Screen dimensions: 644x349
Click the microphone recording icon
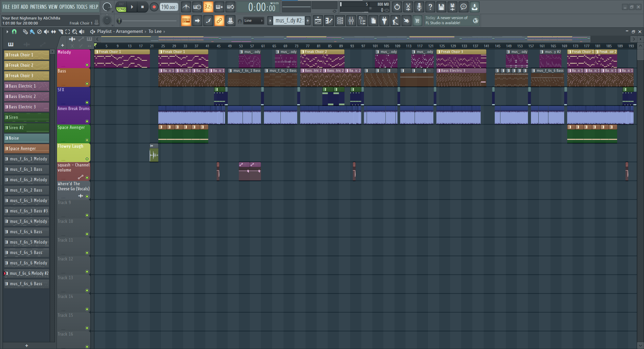click(x=419, y=7)
